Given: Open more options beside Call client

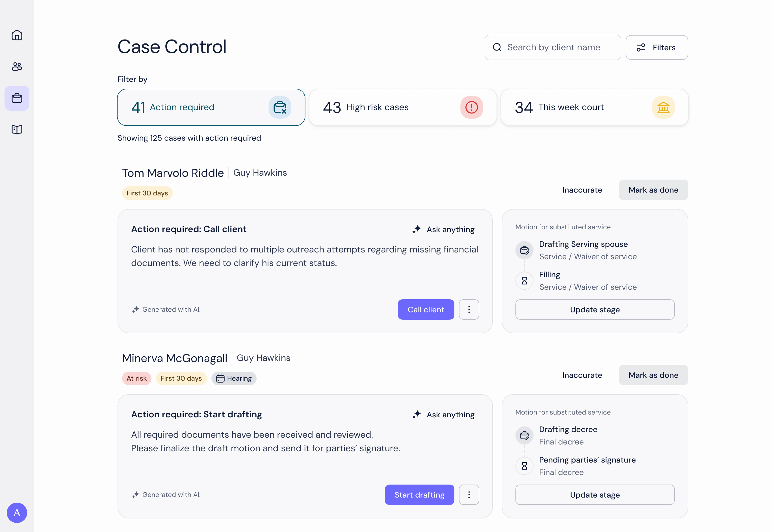Looking at the screenshot, I should (469, 309).
